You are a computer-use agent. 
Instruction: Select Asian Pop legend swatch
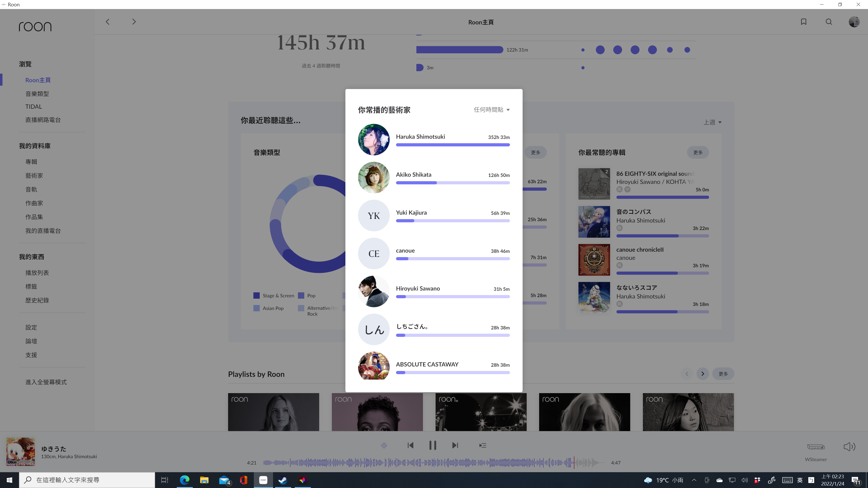click(256, 308)
